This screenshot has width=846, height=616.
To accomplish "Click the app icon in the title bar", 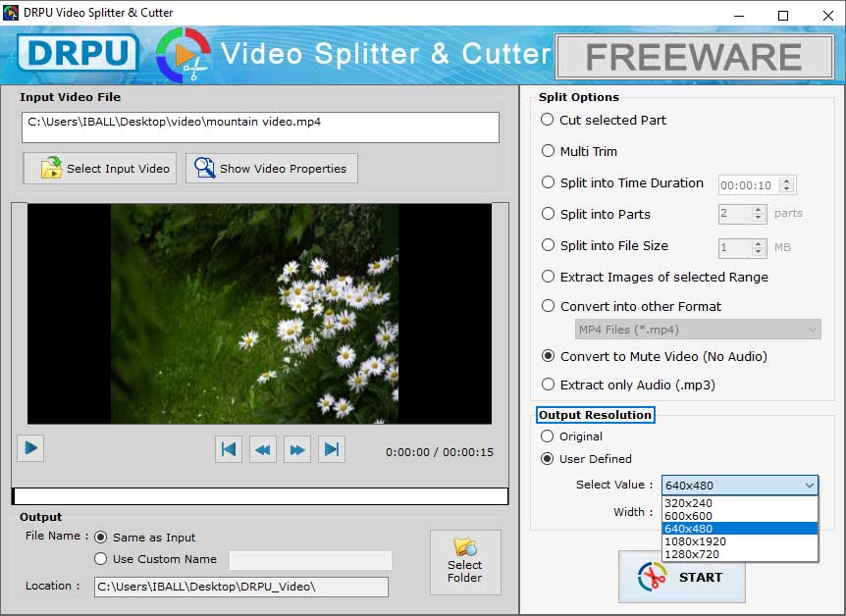I will click(11, 12).
